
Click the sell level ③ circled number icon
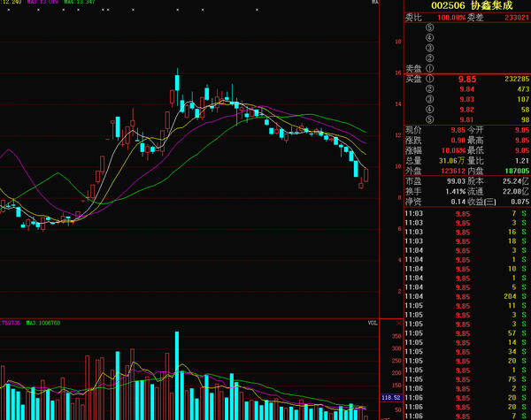coord(430,47)
